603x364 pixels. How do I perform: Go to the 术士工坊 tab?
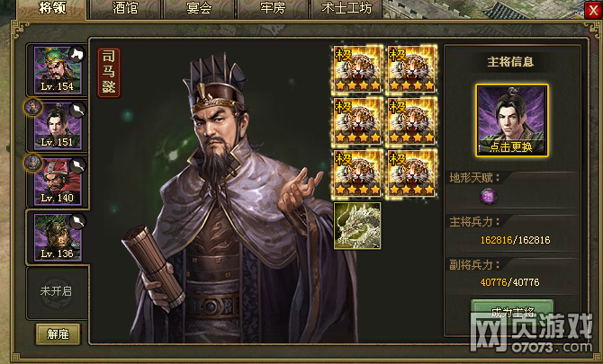[346, 9]
